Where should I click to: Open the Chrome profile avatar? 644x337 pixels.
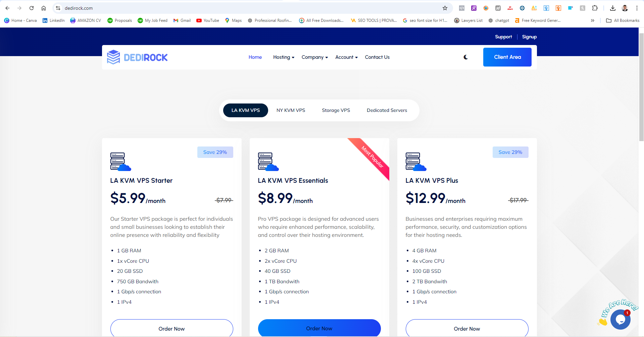point(625,8)
